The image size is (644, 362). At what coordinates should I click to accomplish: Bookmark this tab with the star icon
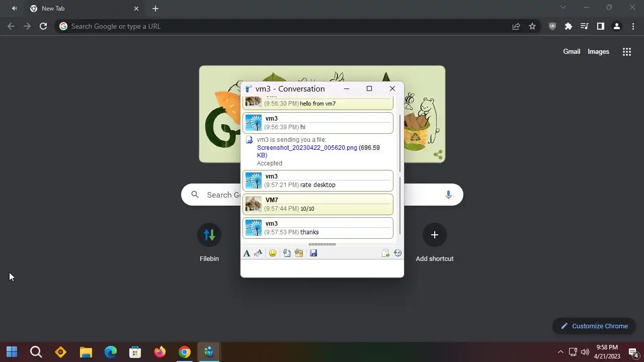(x=532, y=26)
